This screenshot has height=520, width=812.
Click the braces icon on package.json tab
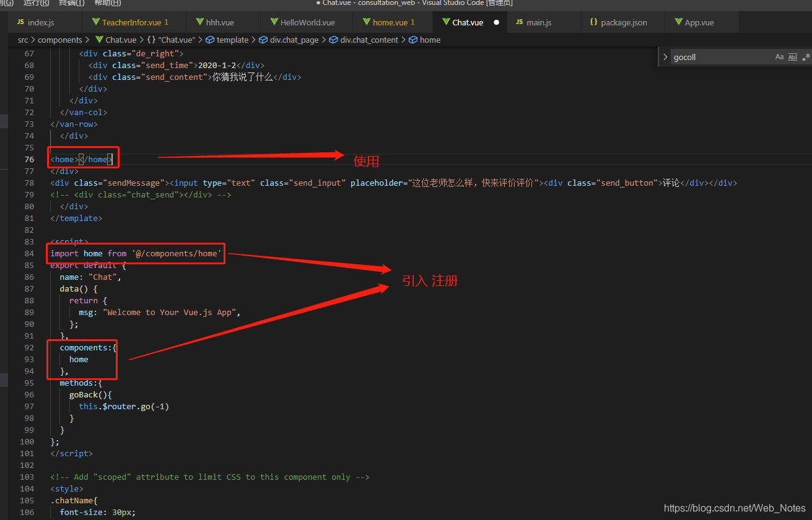pyautogui.click(x=593, y=22)
